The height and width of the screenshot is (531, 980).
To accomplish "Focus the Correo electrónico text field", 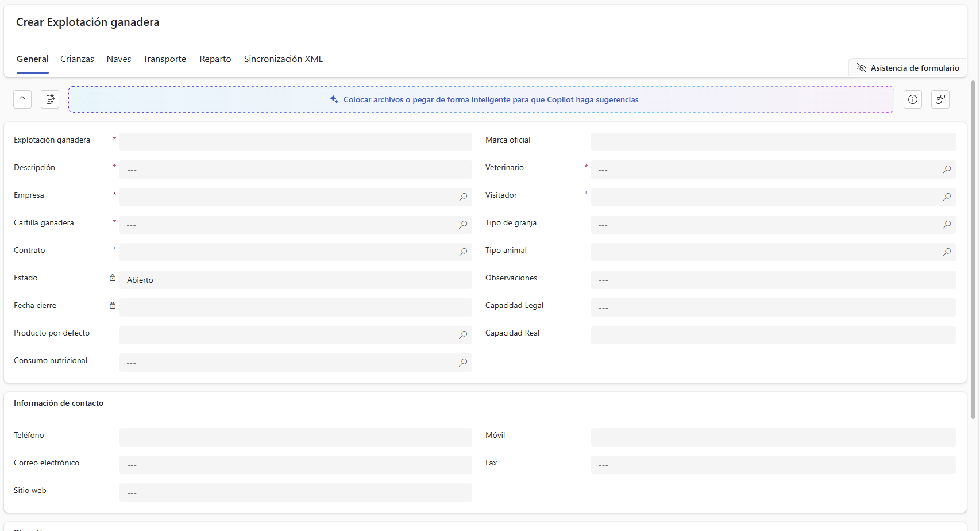I will (295, 465).
